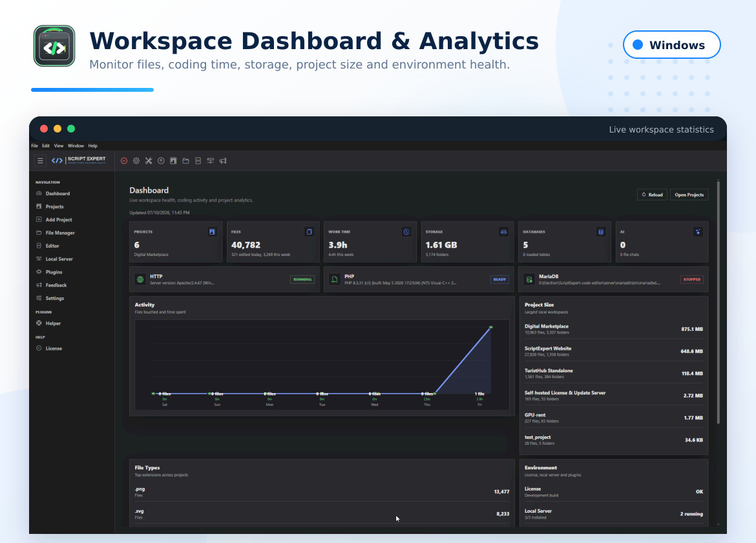
Task: Click the License OK environment row
Action: (613, 492)
